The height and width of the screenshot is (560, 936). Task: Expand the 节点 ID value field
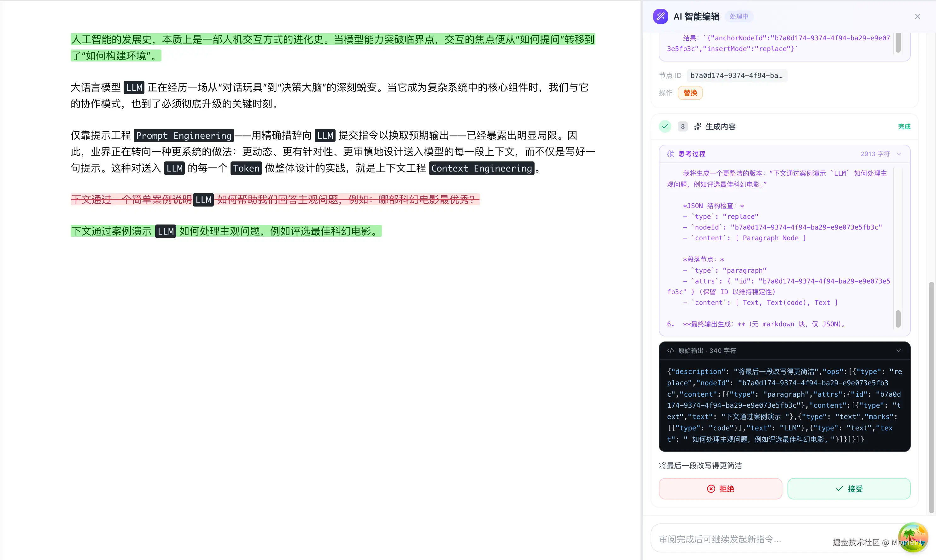(x=736, y=75)
